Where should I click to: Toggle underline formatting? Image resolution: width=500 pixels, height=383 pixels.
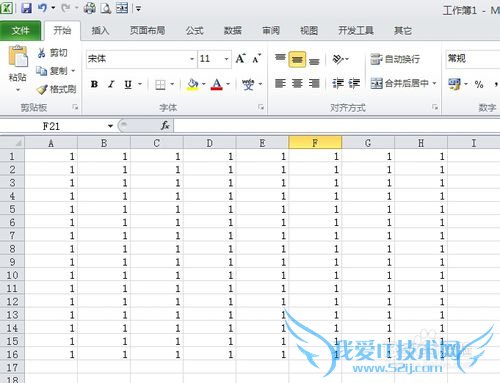click(128, 84)
